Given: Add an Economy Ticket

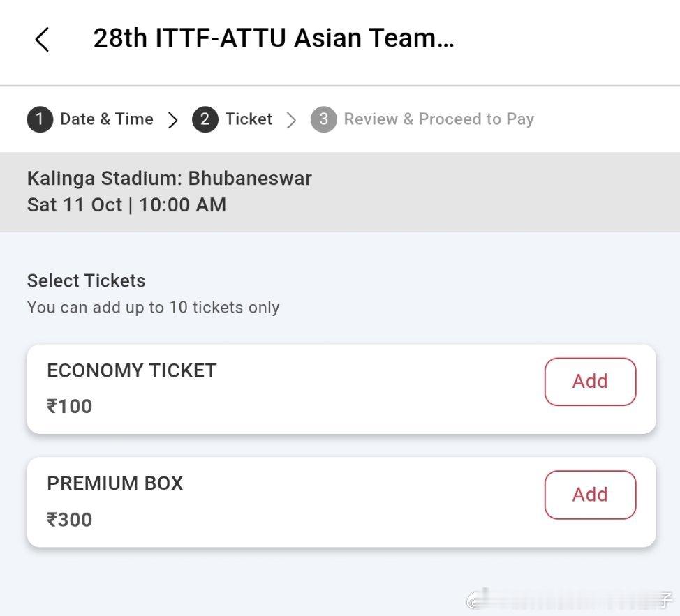Looking at the screenshot, I should tap(590, 382).
